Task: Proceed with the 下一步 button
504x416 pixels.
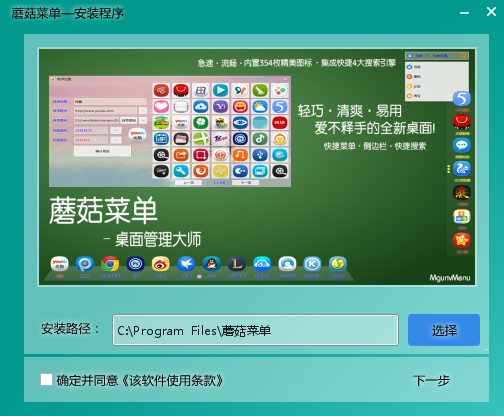Action: click(431, 380)
